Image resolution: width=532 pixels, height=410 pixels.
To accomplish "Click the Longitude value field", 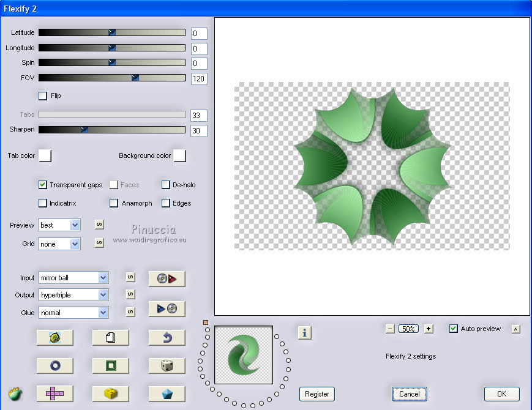I will tap(199, 49).
